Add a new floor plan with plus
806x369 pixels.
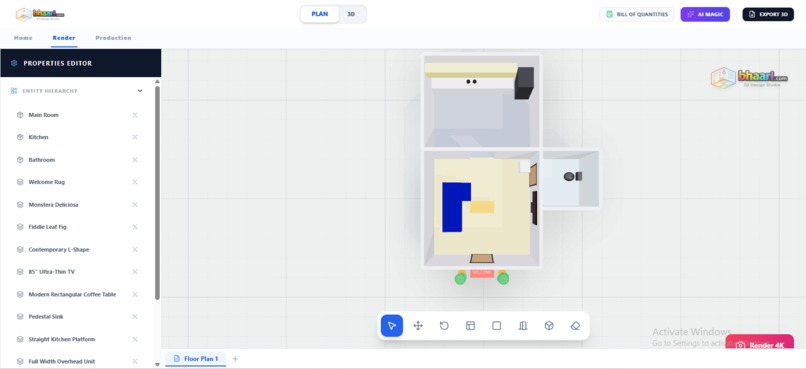(235, 359)
